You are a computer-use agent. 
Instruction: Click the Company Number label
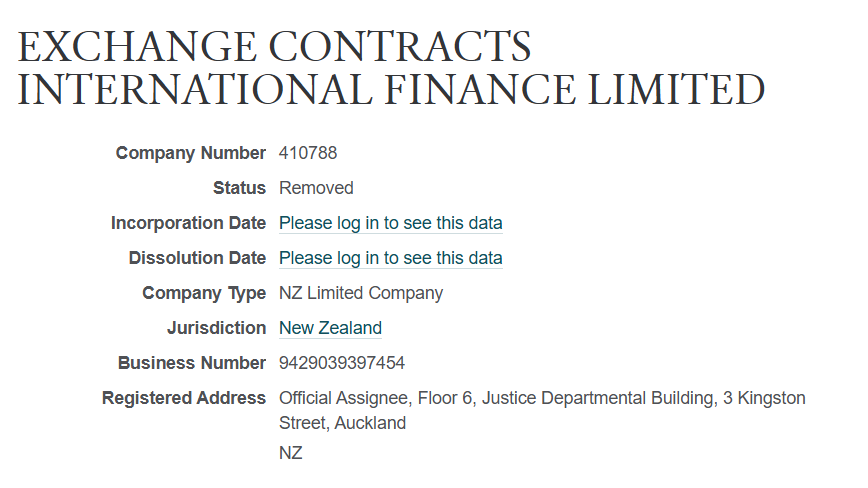(x=190, y=153)
